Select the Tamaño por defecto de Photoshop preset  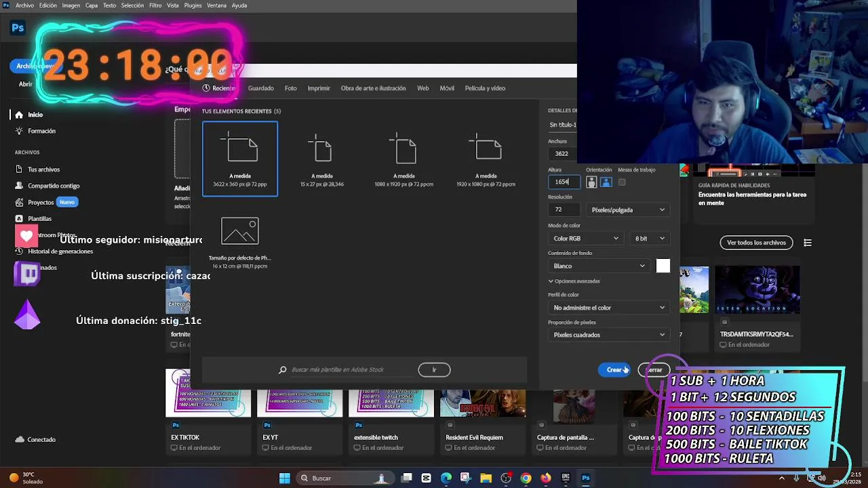[x=239, y=243]
